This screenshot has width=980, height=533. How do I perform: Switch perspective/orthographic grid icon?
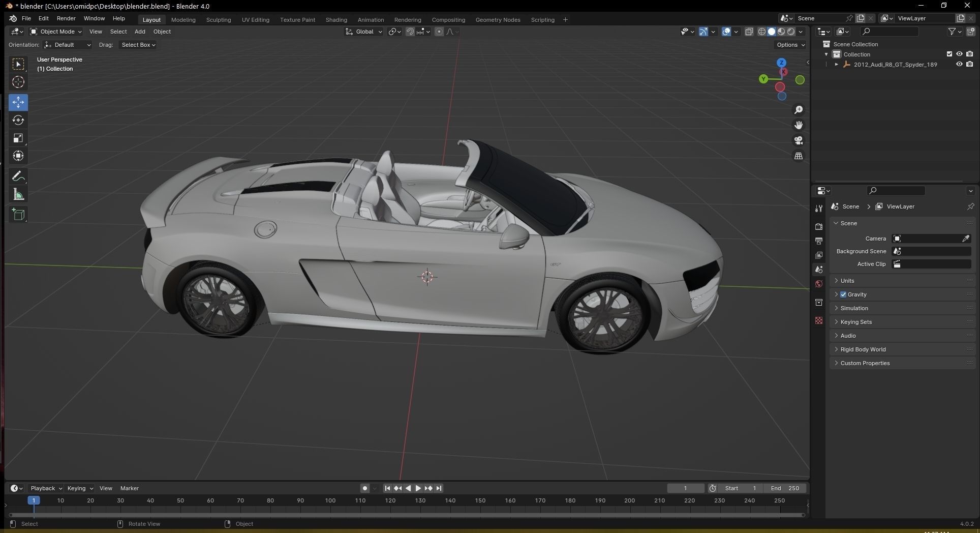(799, 156)
